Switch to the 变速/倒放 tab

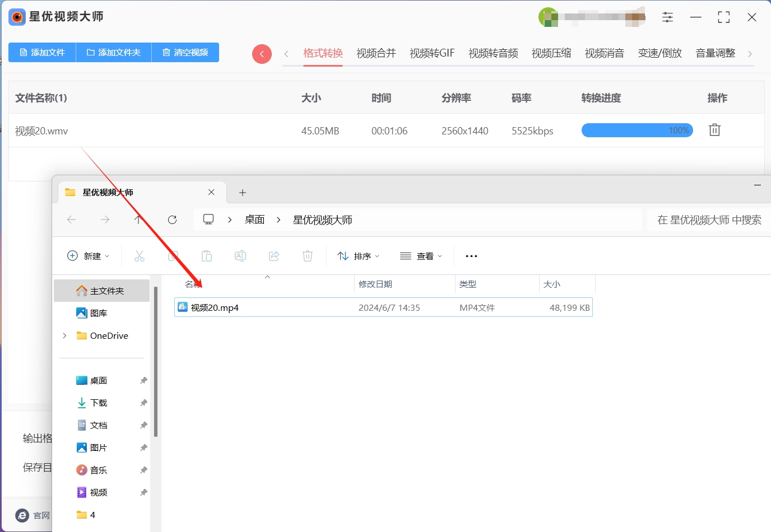[x=659, y=53]
